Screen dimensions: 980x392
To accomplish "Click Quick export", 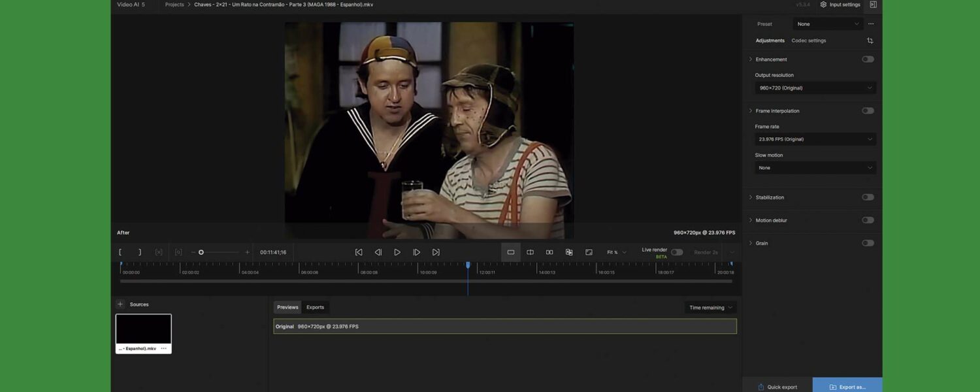I will click(x=777, y=386).
